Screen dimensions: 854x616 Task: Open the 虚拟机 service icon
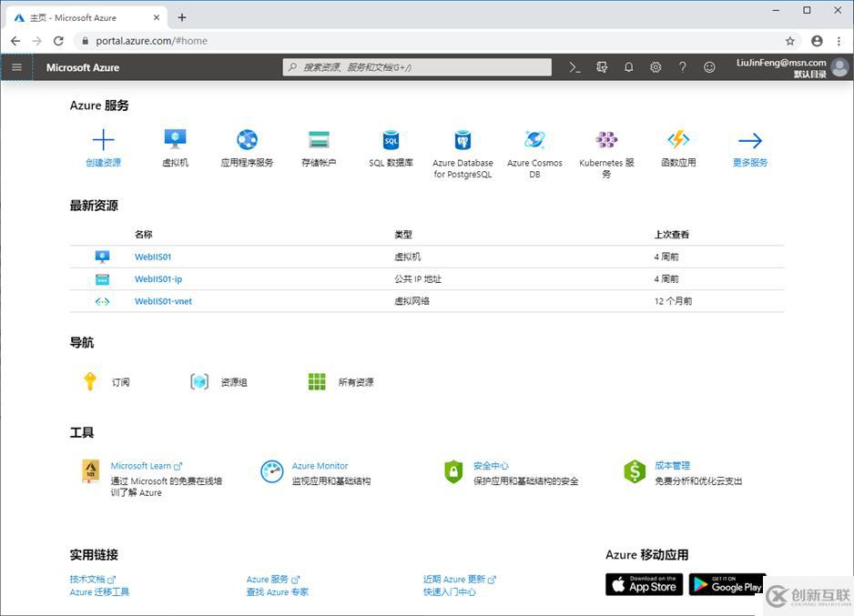tap(175, 139)
